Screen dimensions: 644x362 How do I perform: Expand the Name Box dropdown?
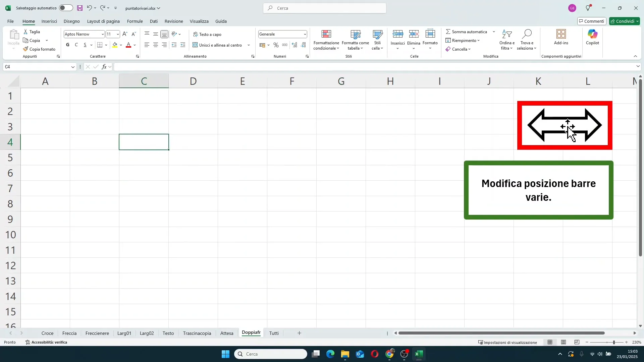(73, 67)
